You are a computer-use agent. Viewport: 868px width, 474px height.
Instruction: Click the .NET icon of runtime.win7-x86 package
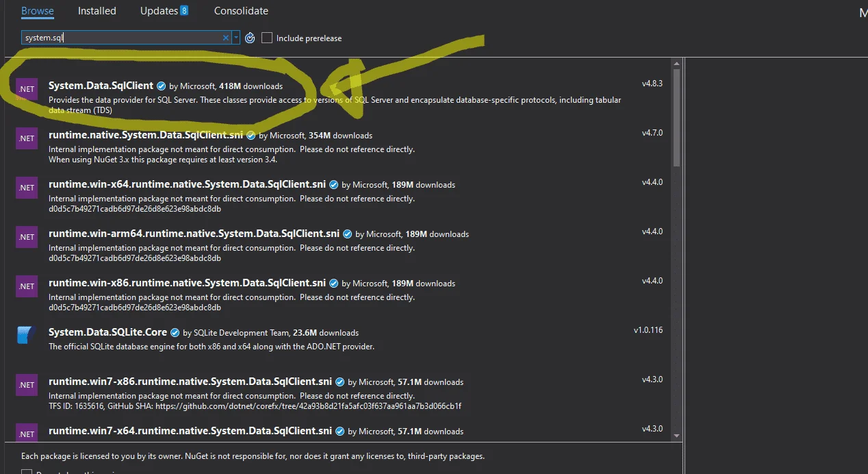tap(27, 385)
